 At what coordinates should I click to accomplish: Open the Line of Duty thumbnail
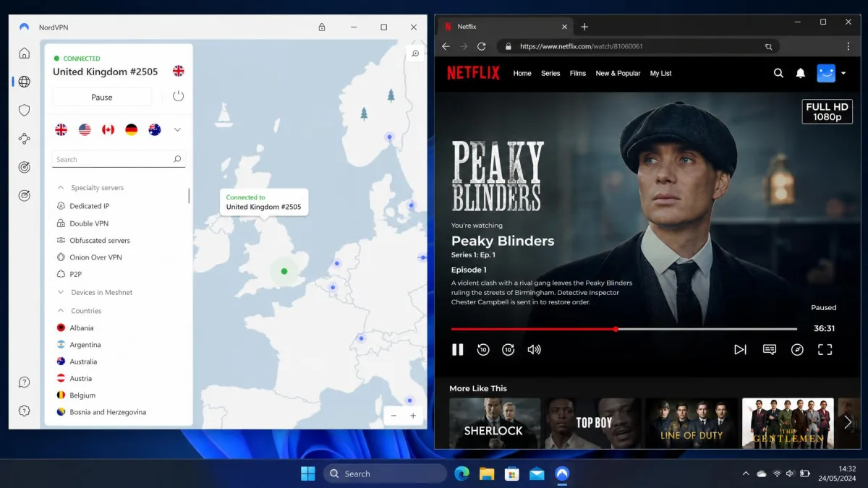(692, 423)
